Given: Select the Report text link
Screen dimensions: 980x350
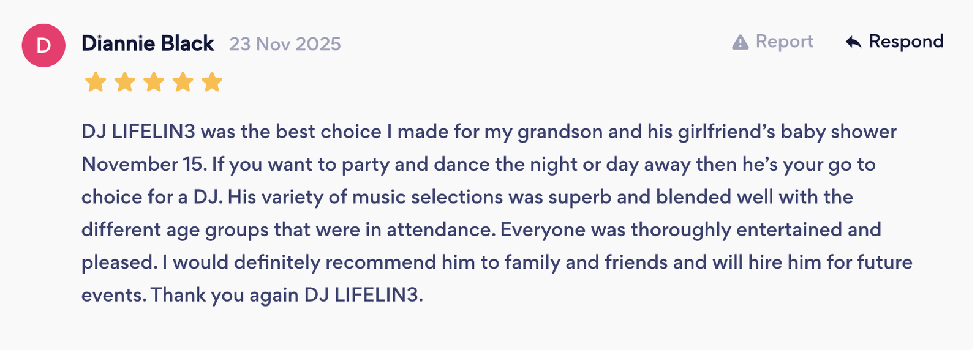Looking at the screenshot, I should point(784,42).
